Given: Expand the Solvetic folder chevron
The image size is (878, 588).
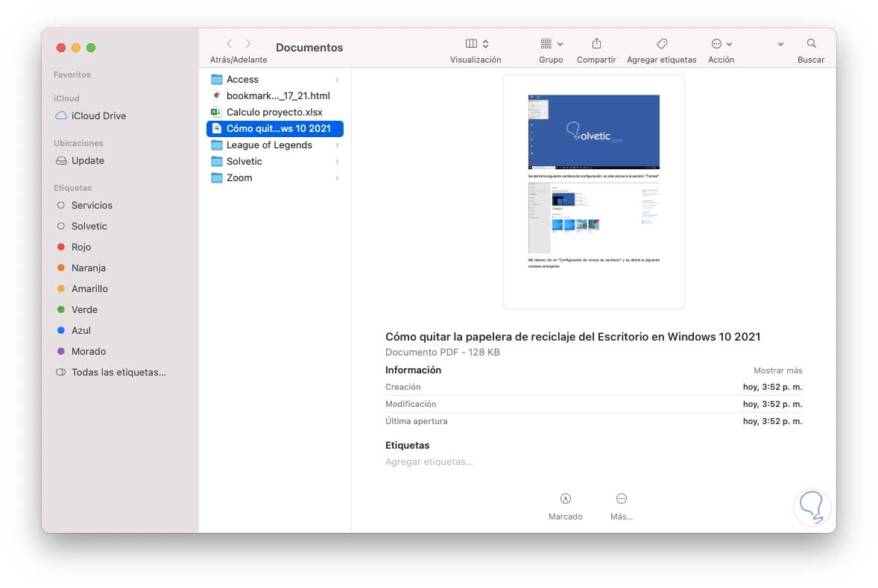Looking at the screenshot, I should pos(337,161).
